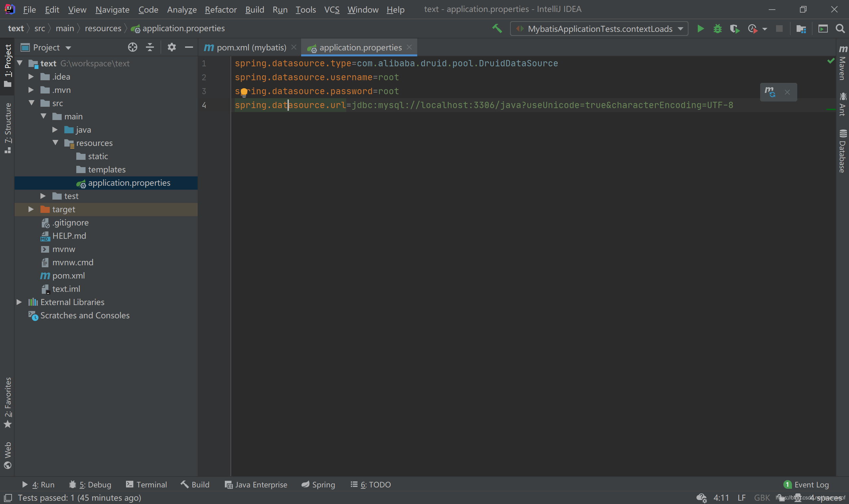
Task: Open the Maven side tool window
Action: [x=843, y=63]
